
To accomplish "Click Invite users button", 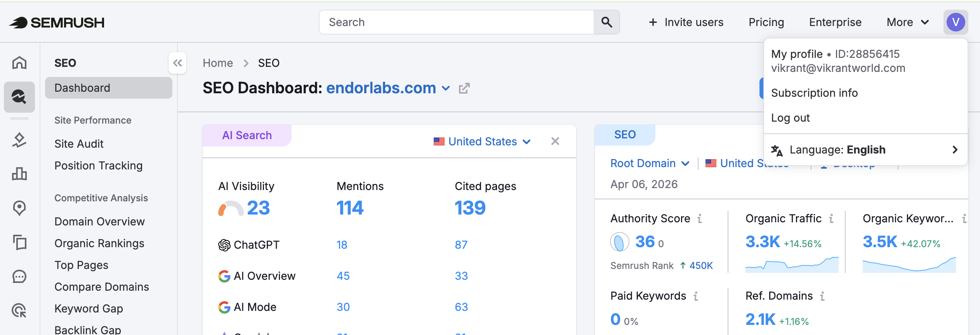I will [686, 22].
